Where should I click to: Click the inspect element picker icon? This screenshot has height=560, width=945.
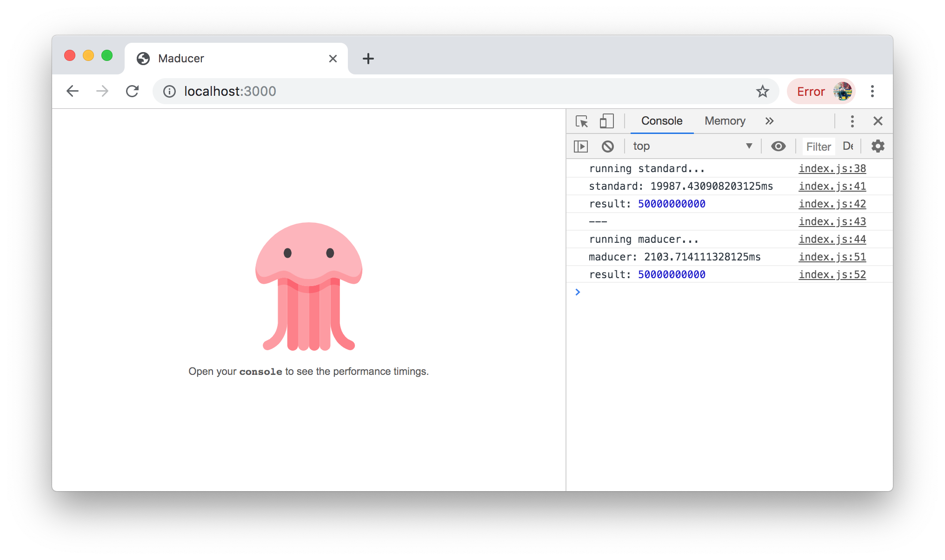(582, 121)
